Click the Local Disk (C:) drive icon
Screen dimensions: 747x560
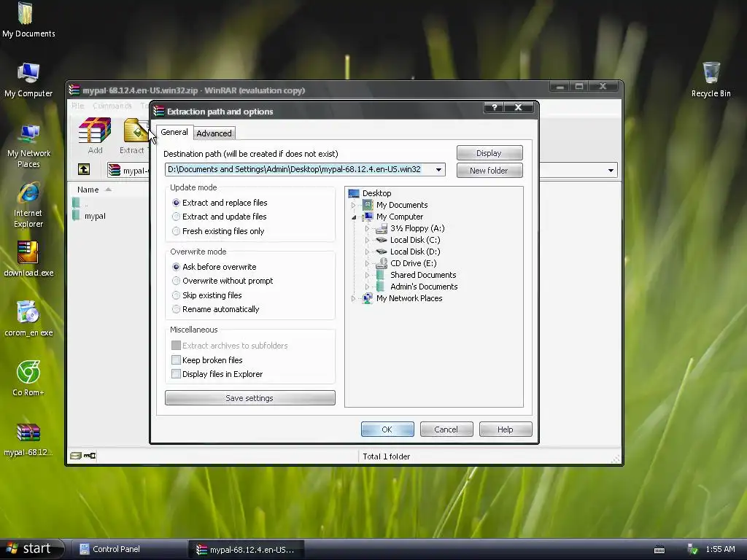coord(381,240)
